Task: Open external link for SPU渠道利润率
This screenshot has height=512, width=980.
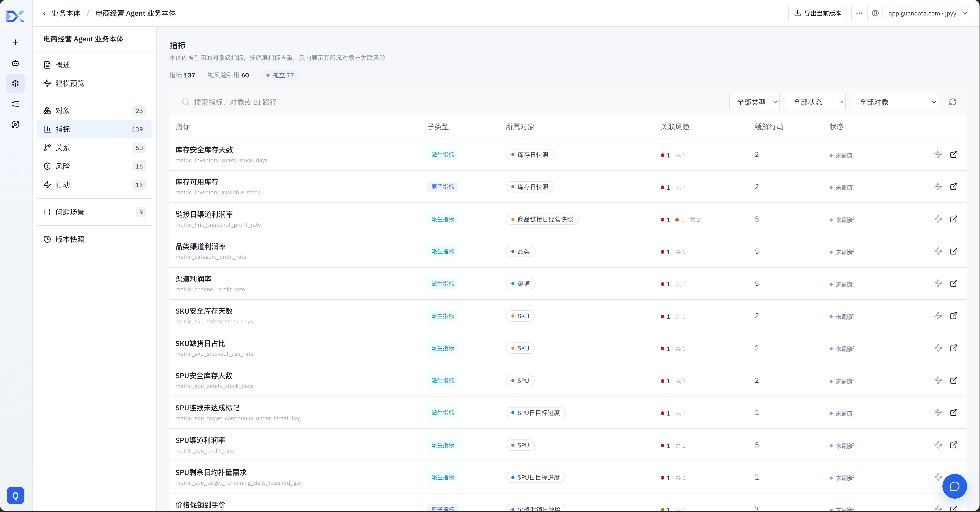Action: coord(954,445)
